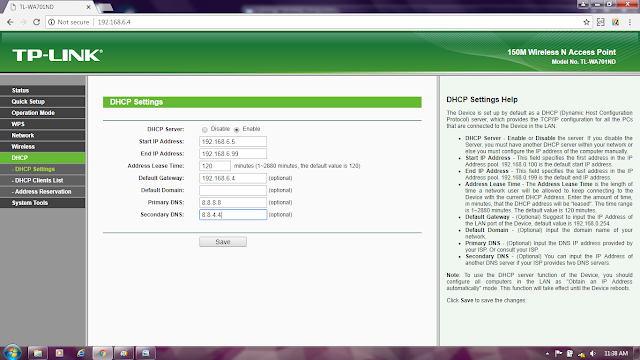640x360 pixels.
Task: Switch to Chrome in the taskbar
Action: pos(102,353)
